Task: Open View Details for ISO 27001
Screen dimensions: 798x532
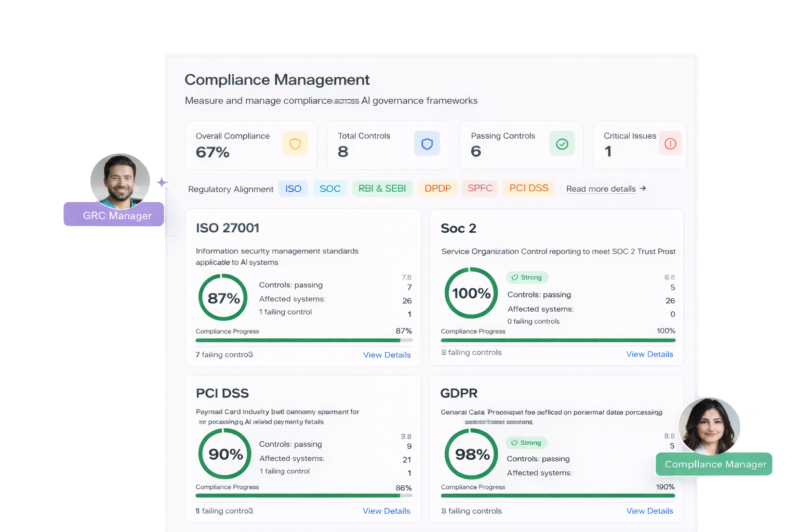Action: pyautogui.click(x=387, y=355)
